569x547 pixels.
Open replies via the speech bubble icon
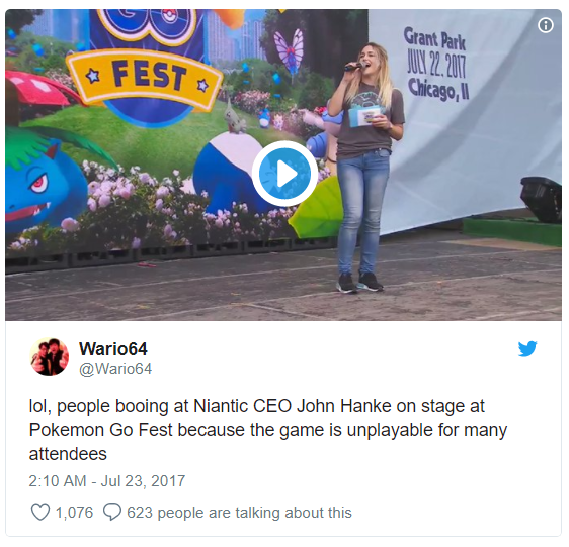[x=112, y=512]
